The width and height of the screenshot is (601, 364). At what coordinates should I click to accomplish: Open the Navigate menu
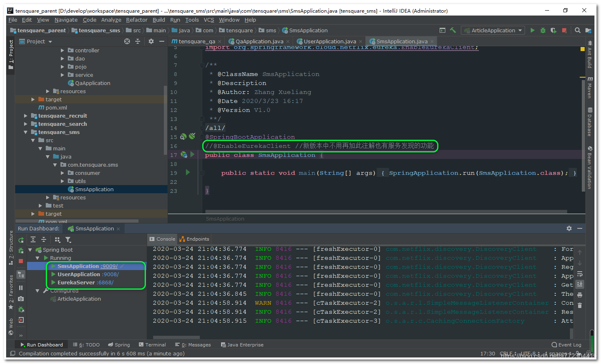pos(66,20)
